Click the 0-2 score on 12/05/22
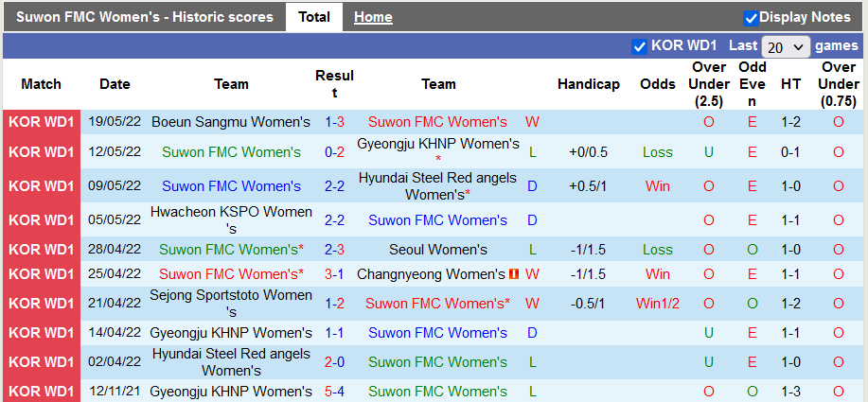868x402 pixels. (334, 152)
